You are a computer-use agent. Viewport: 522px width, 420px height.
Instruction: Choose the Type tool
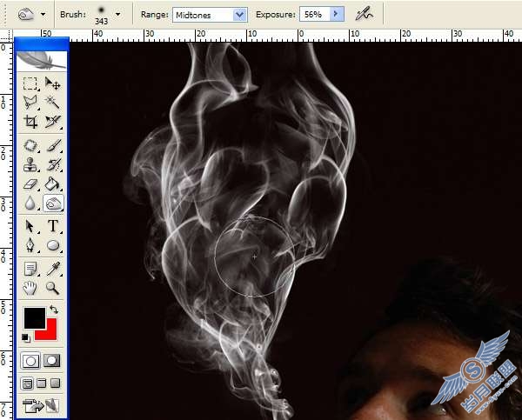pos(52,226)
